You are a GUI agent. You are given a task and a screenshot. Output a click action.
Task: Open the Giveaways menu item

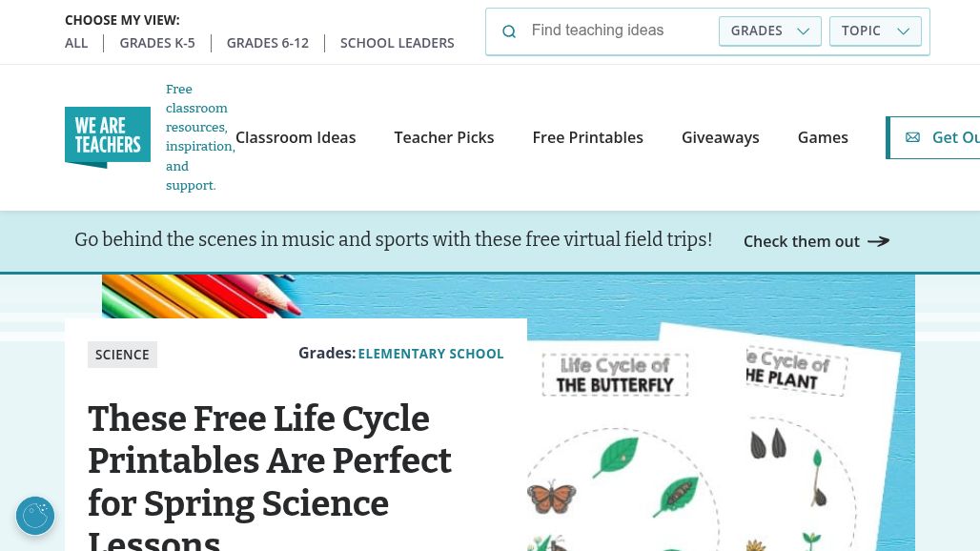[x=720, y=137]
